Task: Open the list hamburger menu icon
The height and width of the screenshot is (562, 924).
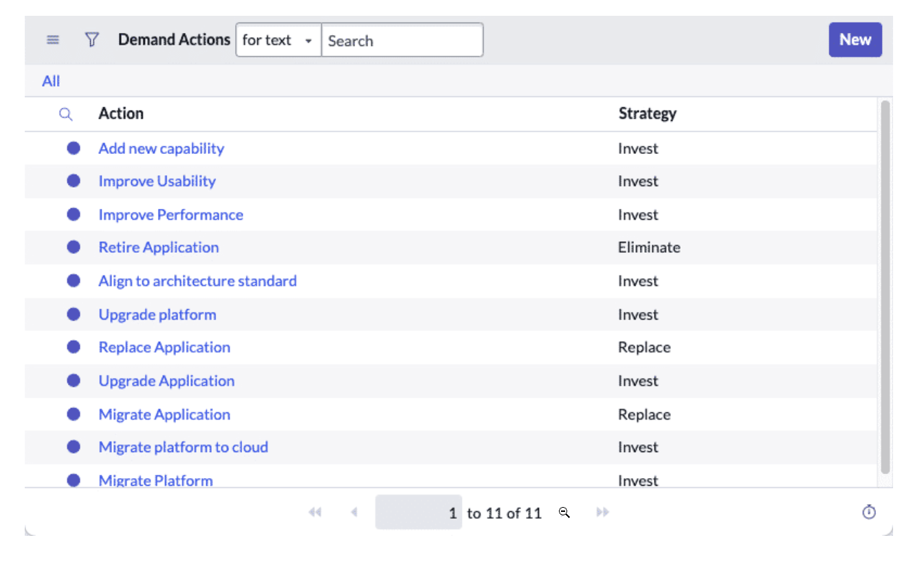Action: [x=53, y=39]
